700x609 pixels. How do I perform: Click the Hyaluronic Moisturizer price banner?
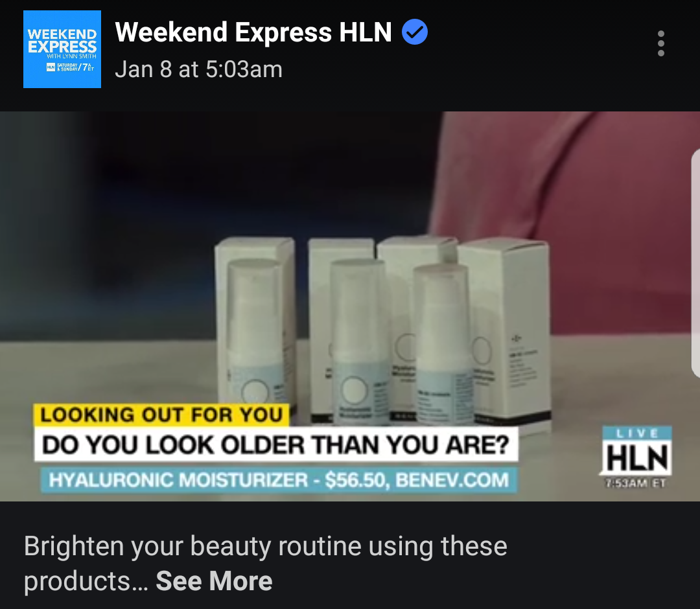click(279, 480)
